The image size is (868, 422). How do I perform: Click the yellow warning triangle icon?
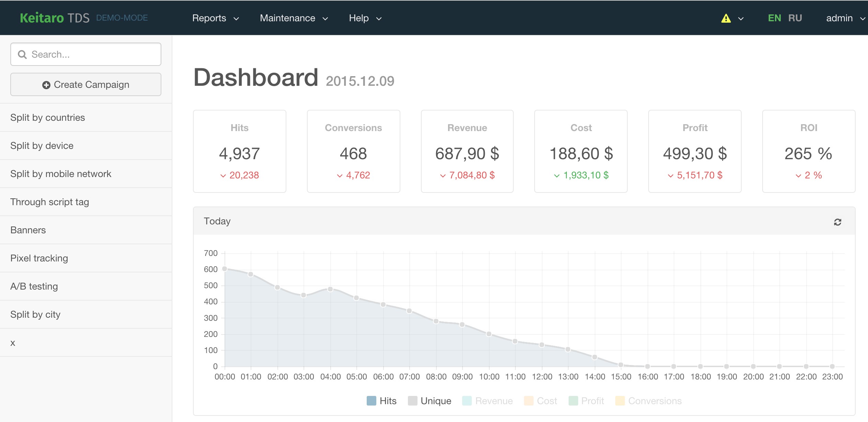[x=726, y=18]
